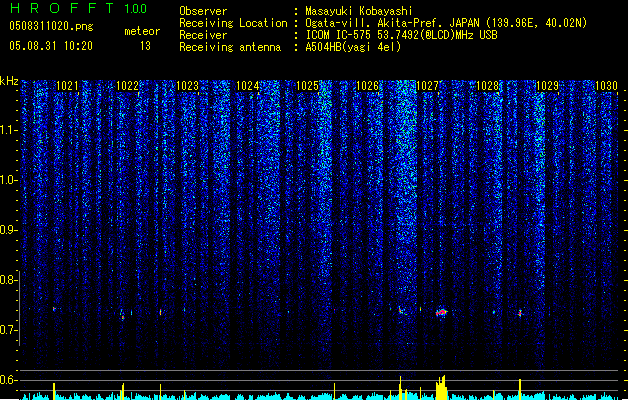Click the date stamp 05.08.31 10:20
The width and height of the screenshot is (629, 400).
point(51,46)
